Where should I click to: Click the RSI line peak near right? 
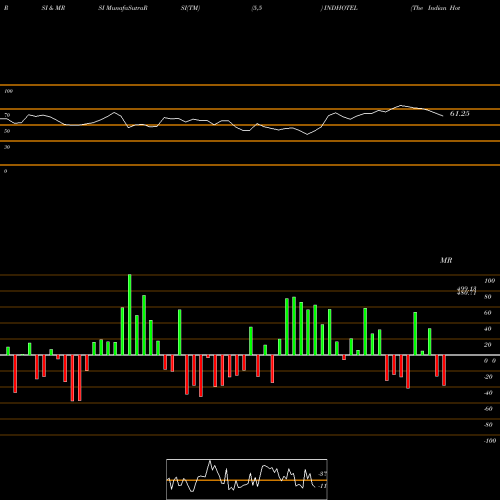[401, 106]
